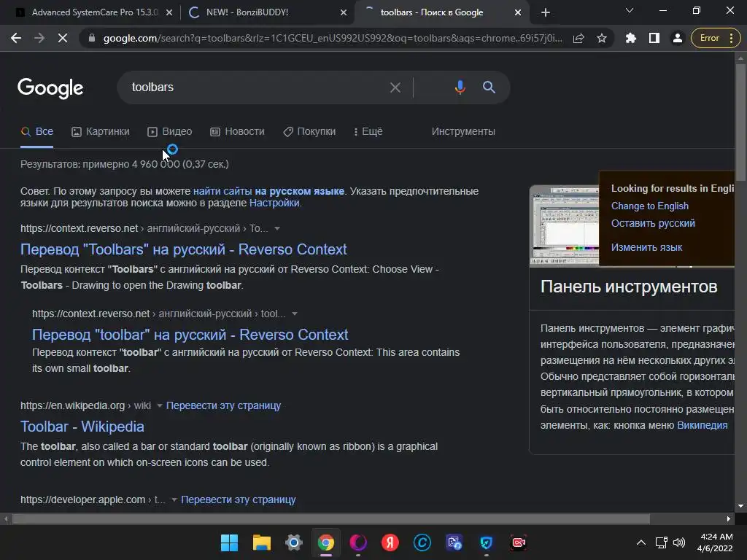Open a new browser tab
This screenshot has height=560, width=747.
(x=546, y=12)
